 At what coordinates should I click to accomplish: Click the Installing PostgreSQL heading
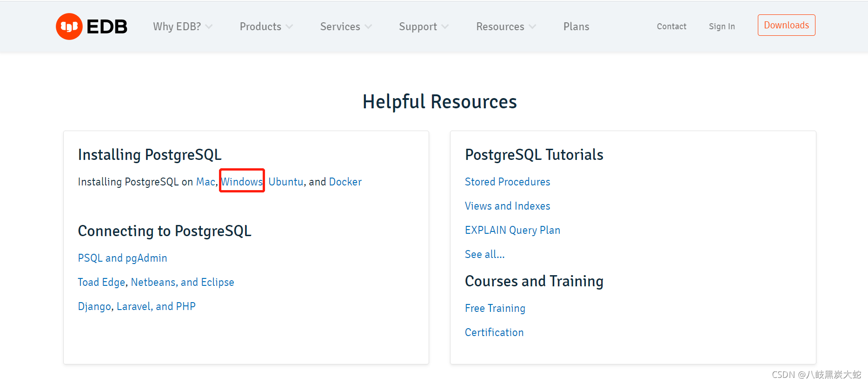[150, 155]
